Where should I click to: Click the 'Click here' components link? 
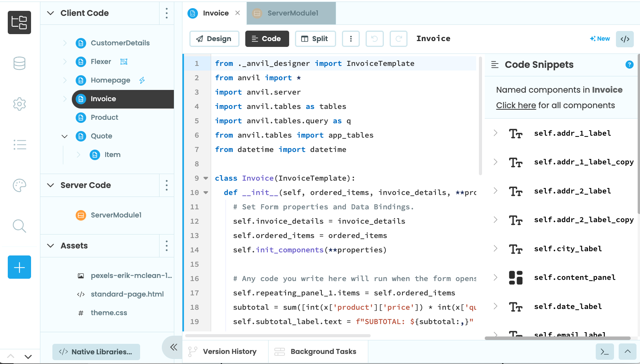516,105
